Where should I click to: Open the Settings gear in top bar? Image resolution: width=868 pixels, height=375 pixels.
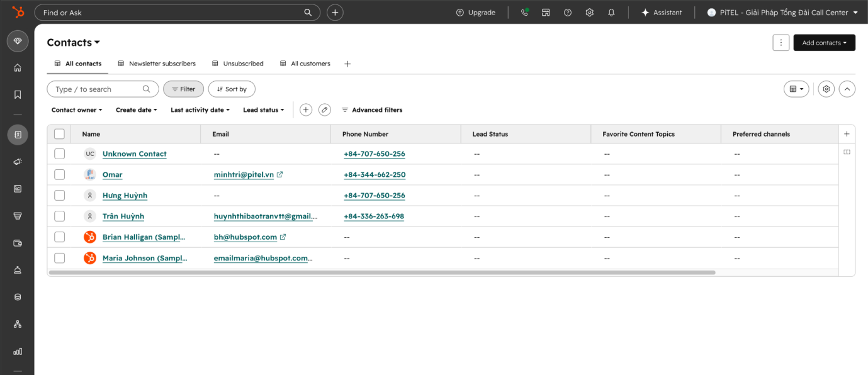589,13
